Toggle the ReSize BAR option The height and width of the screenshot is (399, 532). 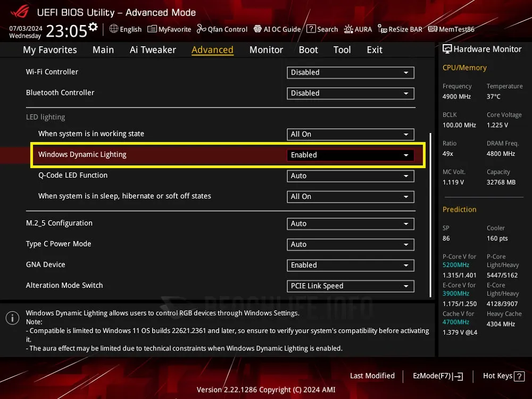click(400, 29)
